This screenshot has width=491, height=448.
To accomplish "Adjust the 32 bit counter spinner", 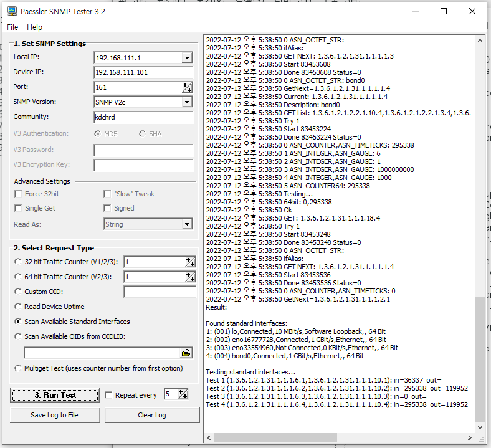I will click(191, 262).
